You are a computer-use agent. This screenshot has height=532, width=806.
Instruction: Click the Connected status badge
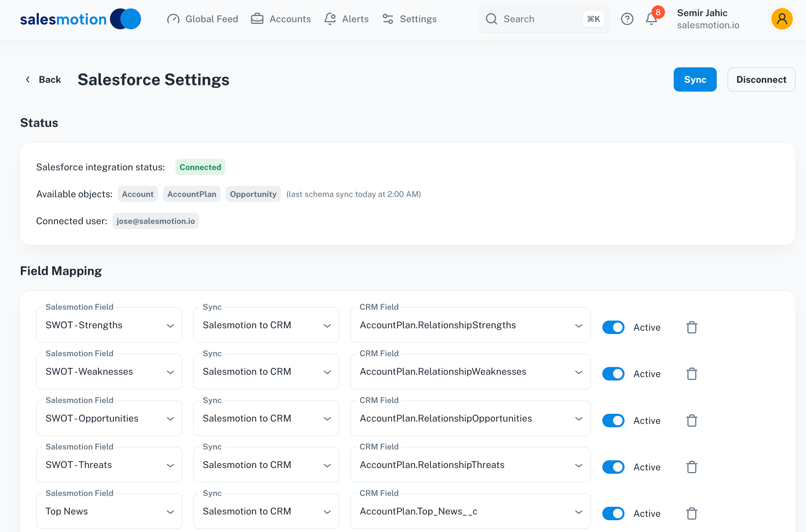point(200,167)
